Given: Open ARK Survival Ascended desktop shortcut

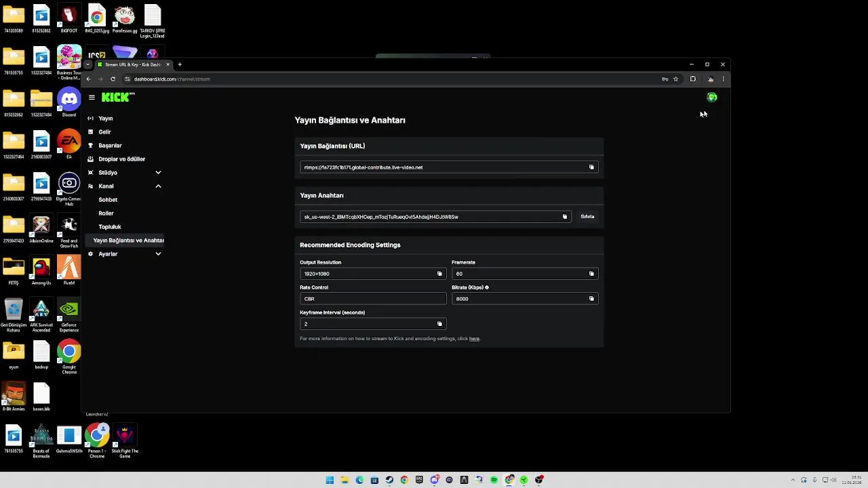Looking at the screenshot, I should (x=41, y=314).
